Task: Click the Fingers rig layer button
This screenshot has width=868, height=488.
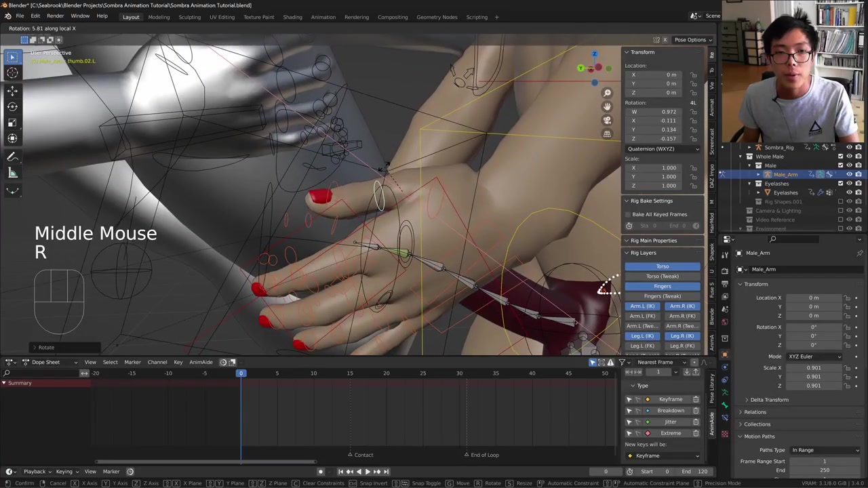Action: click(x=662, y=286)
